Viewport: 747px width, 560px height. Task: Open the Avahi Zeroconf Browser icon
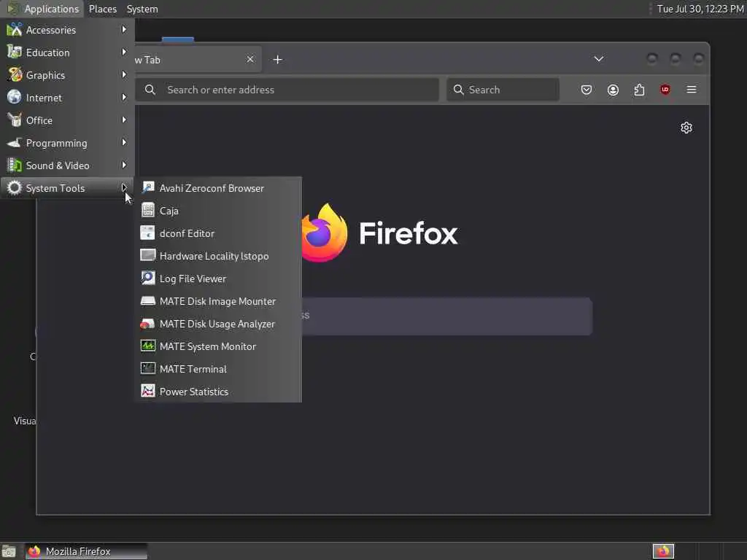147,187
